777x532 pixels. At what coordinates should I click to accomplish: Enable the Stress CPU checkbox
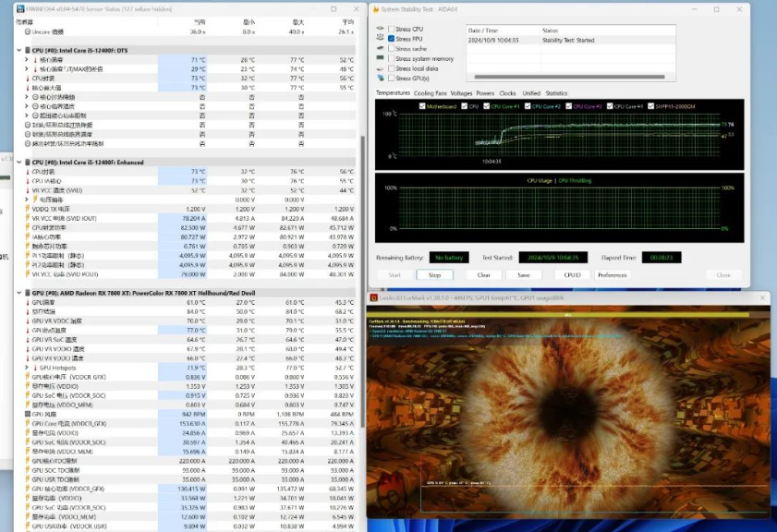coord(392,29)
